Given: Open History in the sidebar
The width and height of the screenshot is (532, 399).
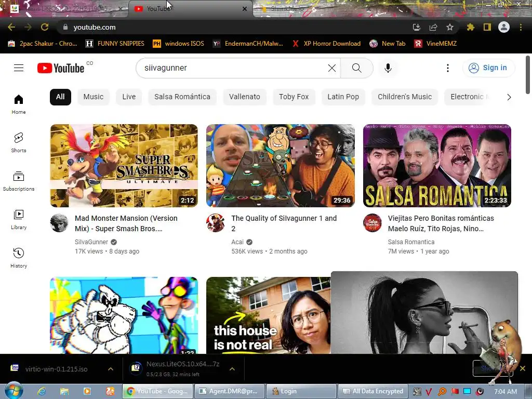Looking at the screenshot, I should point(19,258).
